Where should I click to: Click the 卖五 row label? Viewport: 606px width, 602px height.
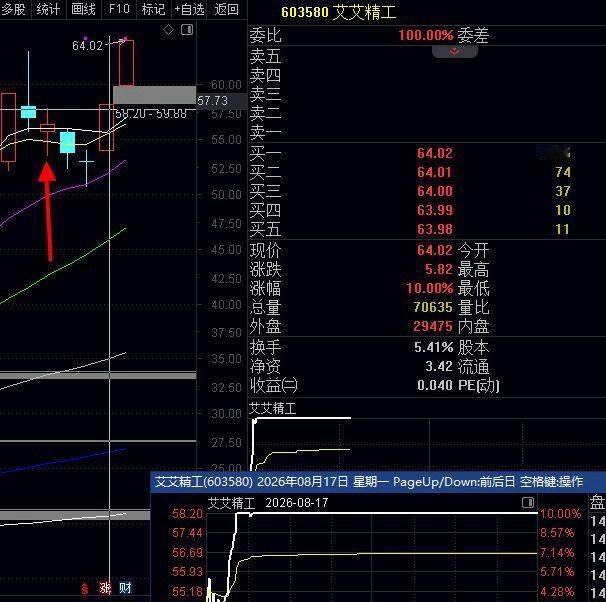click(x=265, y=56)
